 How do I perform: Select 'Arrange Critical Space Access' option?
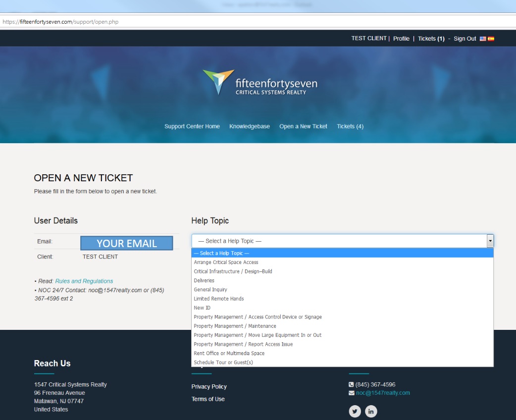226,262
